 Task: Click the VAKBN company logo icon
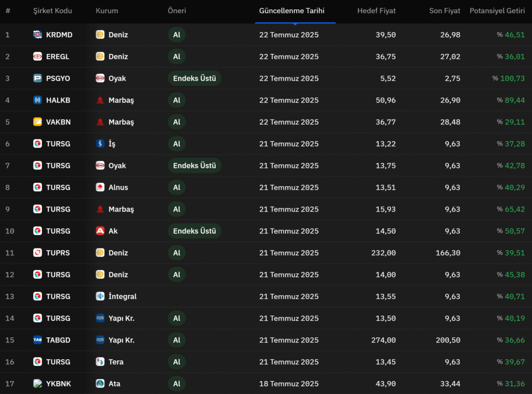tap(37, 122)
